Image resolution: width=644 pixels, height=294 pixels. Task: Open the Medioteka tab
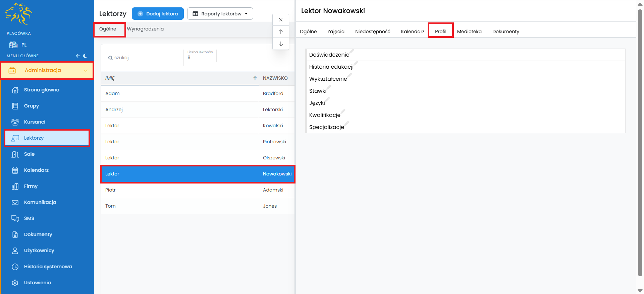[469, 31]
